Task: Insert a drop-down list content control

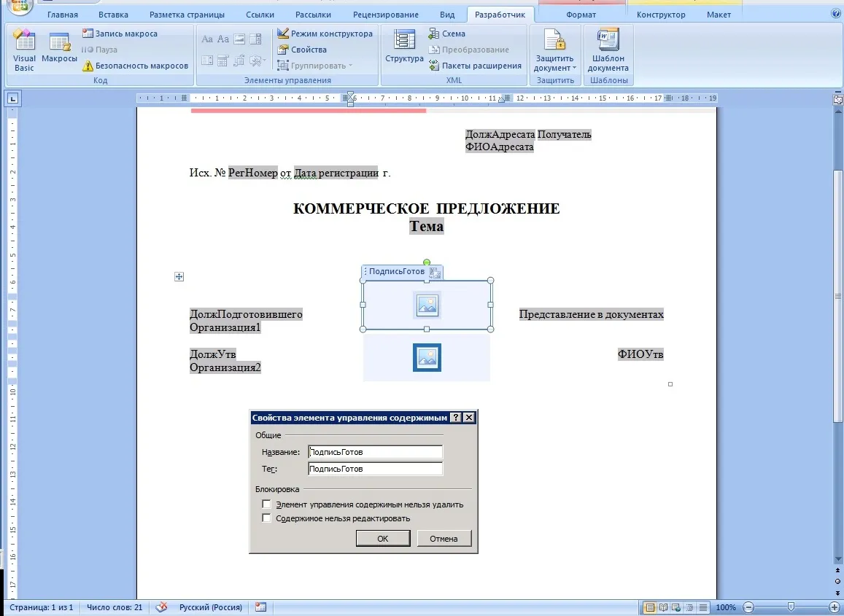Action: coord(207,61)
